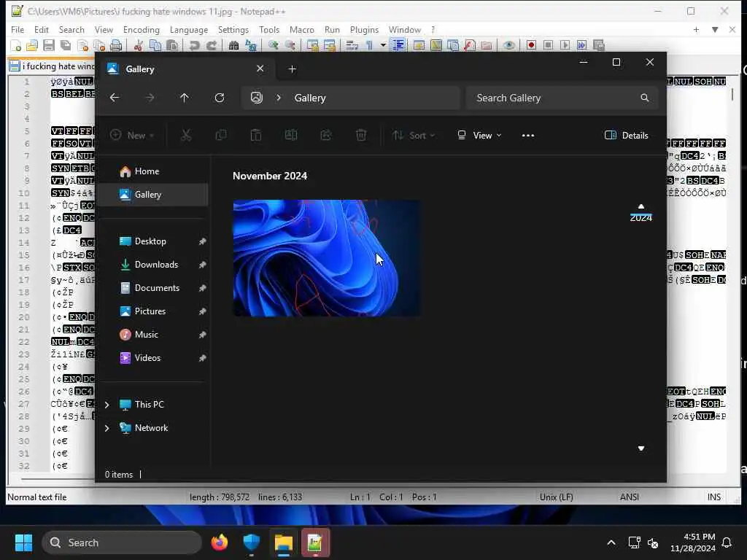This screenshot has height=560, width=747.
Task: Go up one folder level in Explorer
Action: (x=185, y=98)
